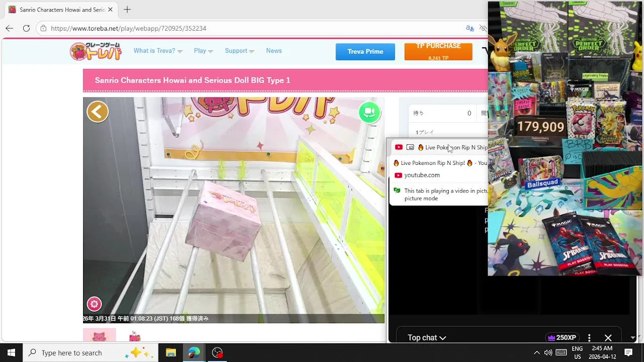Change the ENG US input language
Image resolution: width=644 pixels, height=362 pixels.
pyautogui.click(x=577, y=352)
